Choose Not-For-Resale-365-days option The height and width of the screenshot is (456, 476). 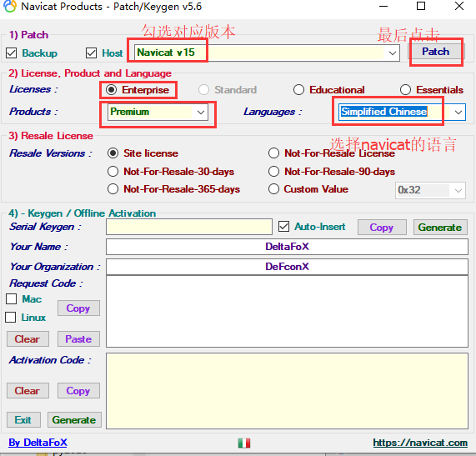point(113,189)
